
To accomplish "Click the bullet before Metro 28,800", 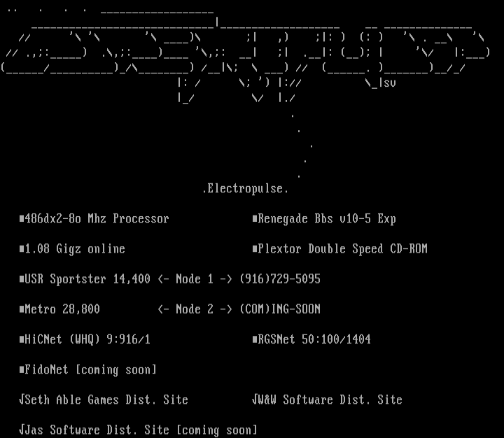I will (x=22, y=309).
